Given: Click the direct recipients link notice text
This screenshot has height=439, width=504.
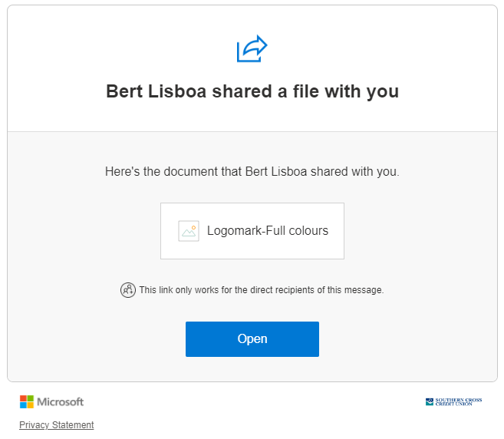Looking at the screenshot, I should pos(262,290).
